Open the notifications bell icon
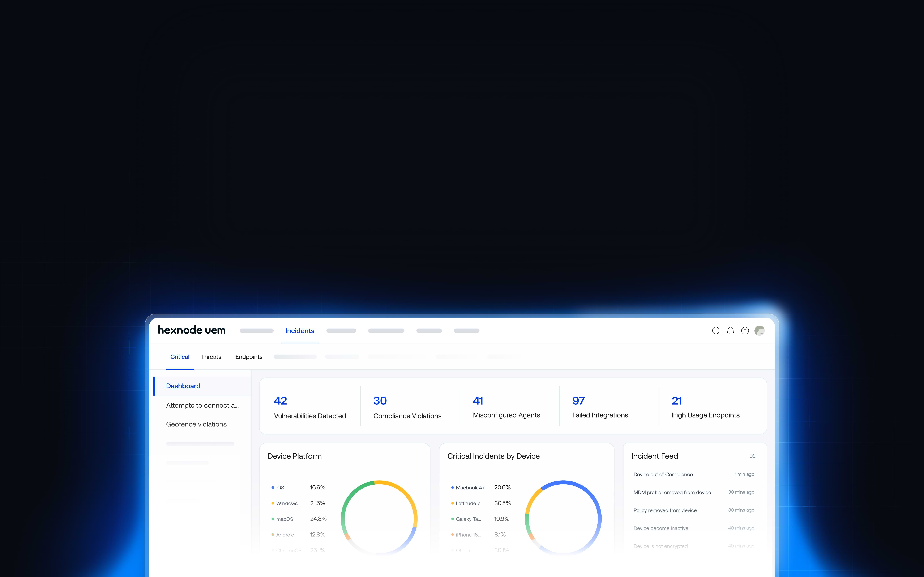 click(x=730, y=331)
